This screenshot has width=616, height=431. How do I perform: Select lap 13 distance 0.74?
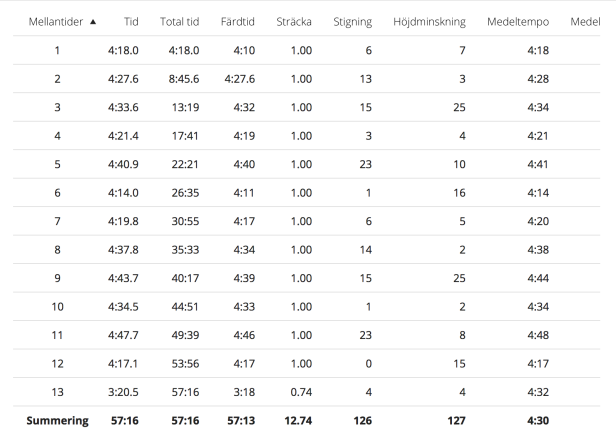(301, 392)
